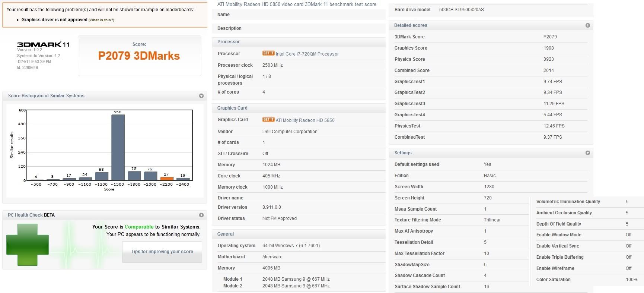644x293 pixels.
Task: Click the histogram bar labeled 72 at ~2000
Action: [x=150, y=176]
